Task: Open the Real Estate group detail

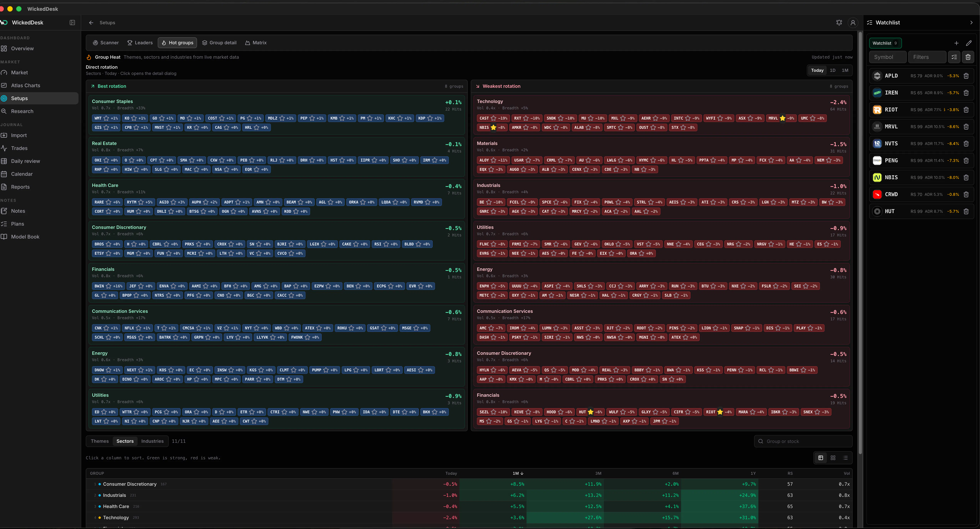Action: tap(104, 143)
